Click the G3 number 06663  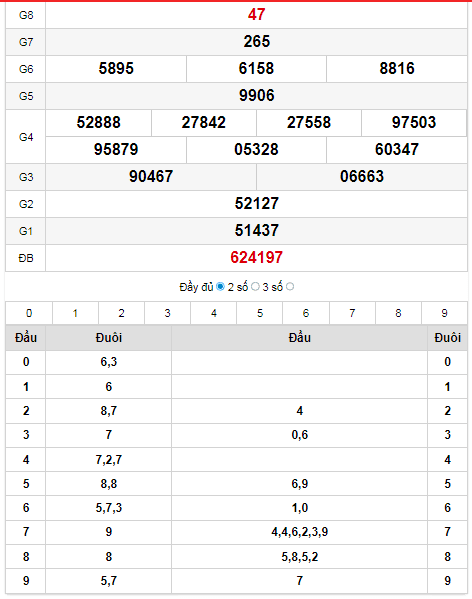[x=362, y=176]
